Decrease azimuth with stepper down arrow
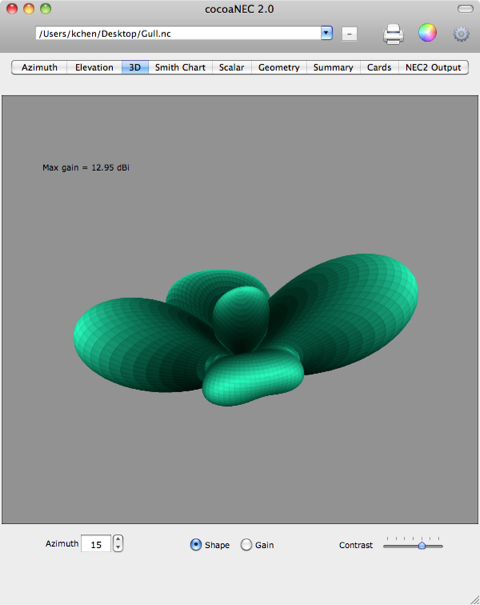Image resolution: width=480 pixels, height=605 pixels. [x=118, y=548]
